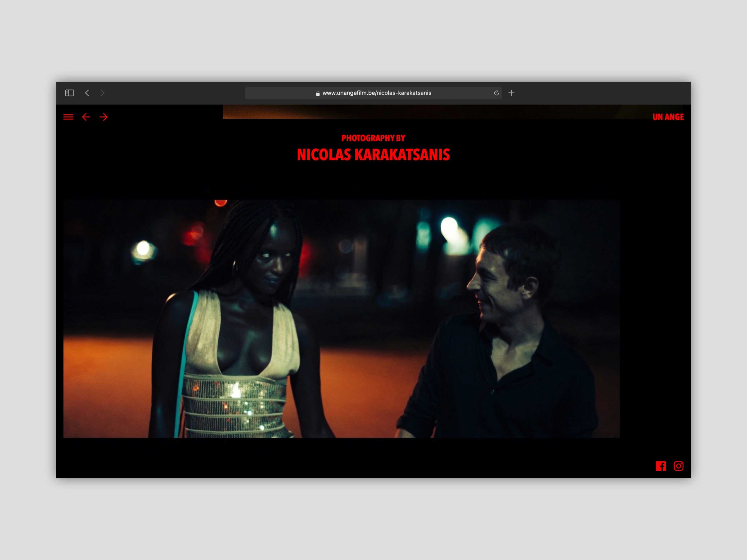Click the lock icon in the address bar

tap(318, 93)
